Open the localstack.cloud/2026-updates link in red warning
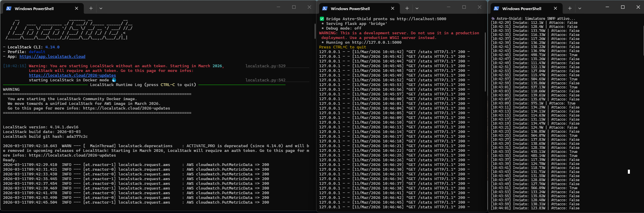The image size is (644, 213). tap(72, 75)
